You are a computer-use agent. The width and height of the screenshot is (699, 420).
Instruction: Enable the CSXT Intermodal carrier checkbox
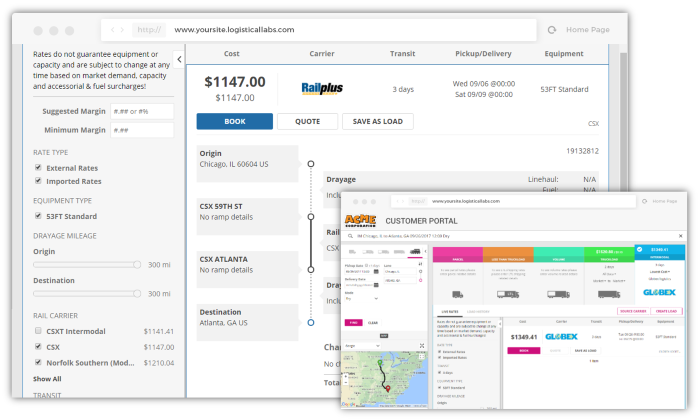click(x=38, y=331)
